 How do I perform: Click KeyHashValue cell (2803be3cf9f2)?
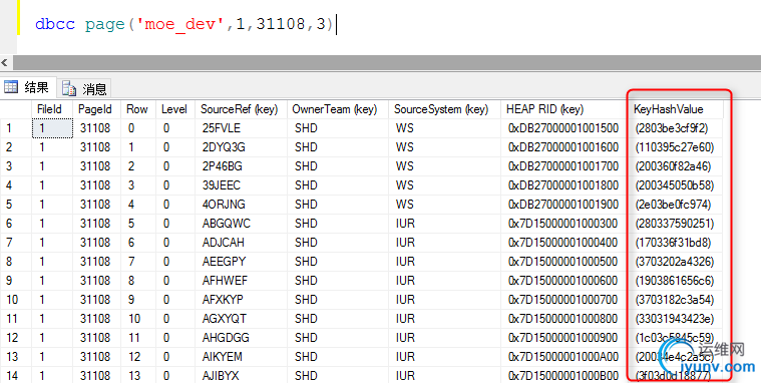point(675,128)
